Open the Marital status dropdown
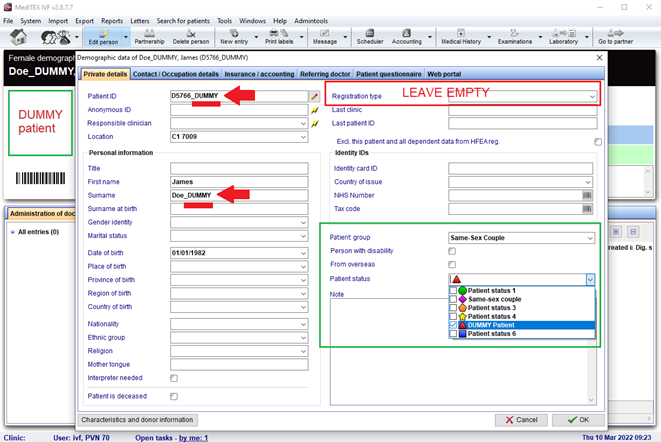Screen dimensions: 661x442 (x=303, y=236)
